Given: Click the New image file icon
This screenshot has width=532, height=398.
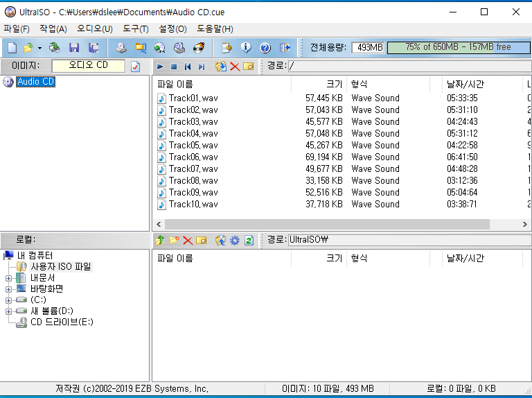Looking at the screenshot, I should pyautogui.click(x=12, y=48).
